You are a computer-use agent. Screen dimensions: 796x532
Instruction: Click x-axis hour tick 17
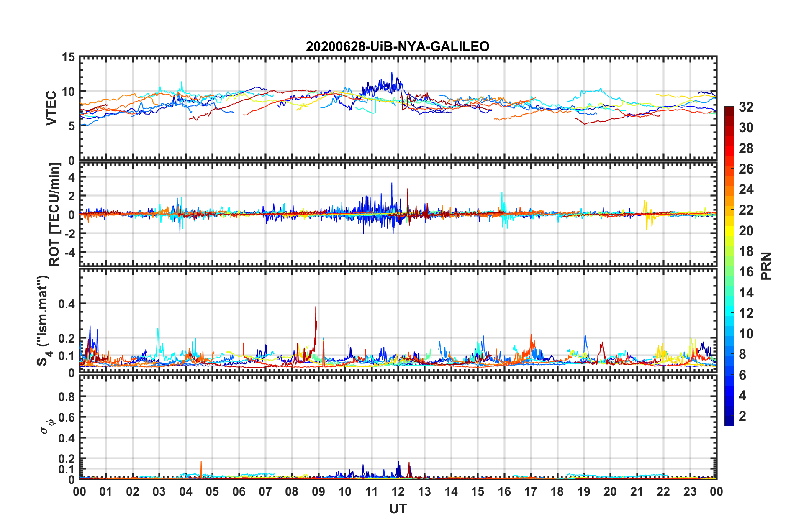pyautogui.click(x=531, y=491)
